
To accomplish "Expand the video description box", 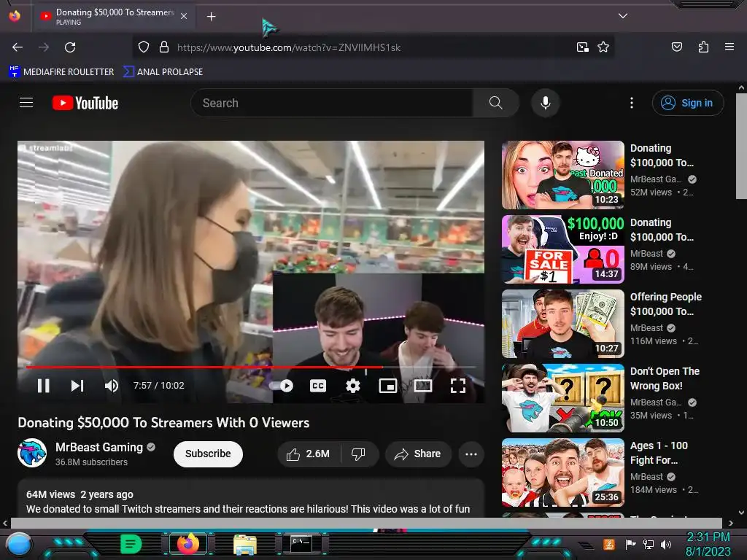I will click(x=251, y=499).
